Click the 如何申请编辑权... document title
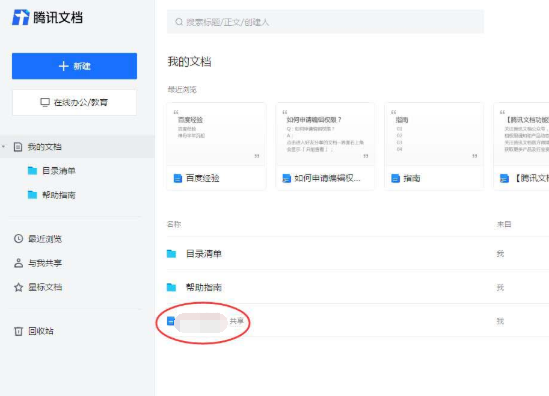Viewport: 549px width, 396px height. (327, 178)
